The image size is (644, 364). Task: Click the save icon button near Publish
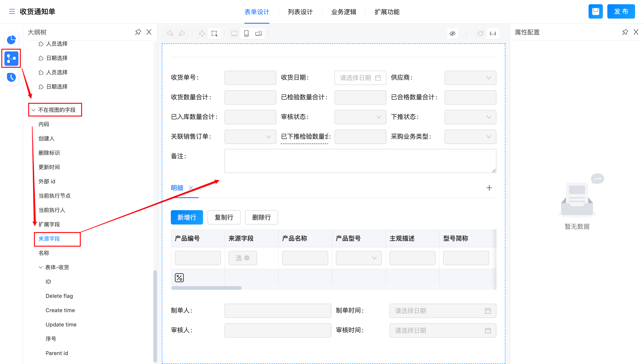click(595, 11)
